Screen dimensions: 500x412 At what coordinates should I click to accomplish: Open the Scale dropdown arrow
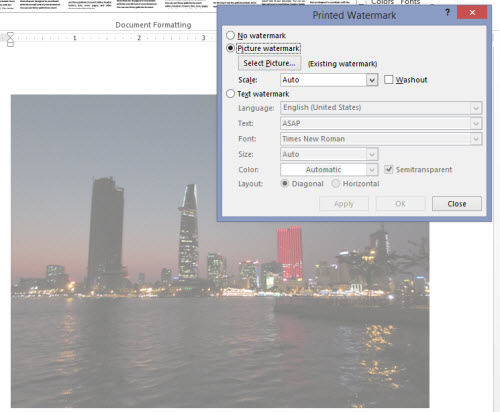click(x=372, y=80)
